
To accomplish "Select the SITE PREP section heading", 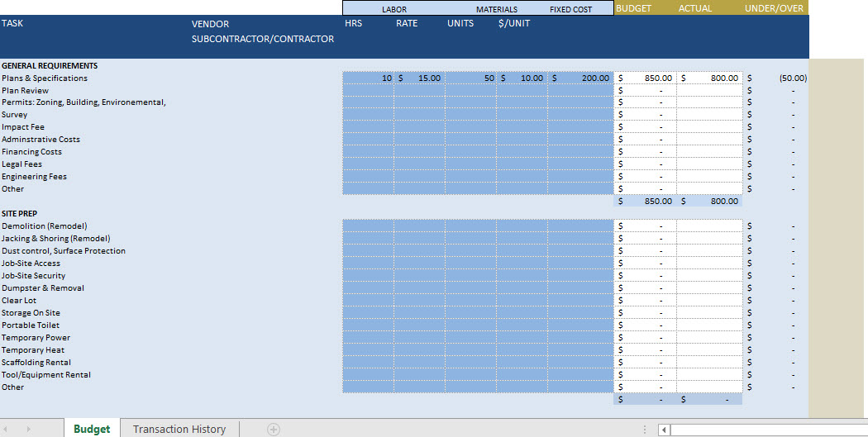I will [x=19, y=213].
